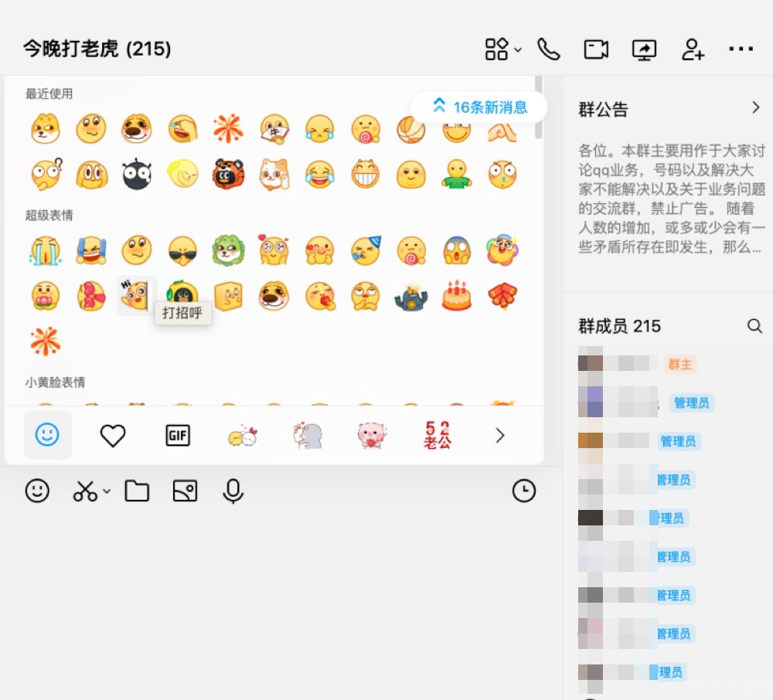Invite new members to the group
This screenshot has width=773, height=700.
click(692, 49)
